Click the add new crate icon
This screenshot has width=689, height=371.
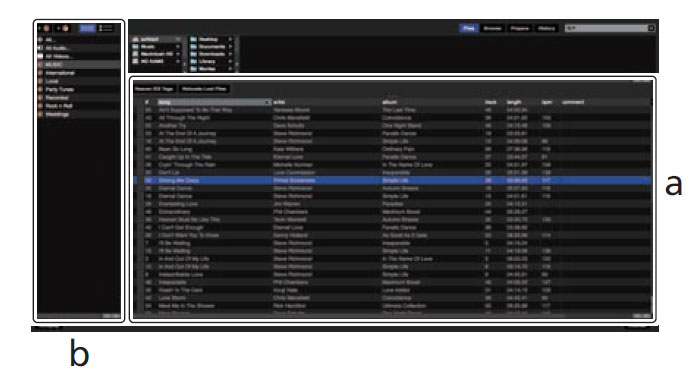click(x=44, y=29)
